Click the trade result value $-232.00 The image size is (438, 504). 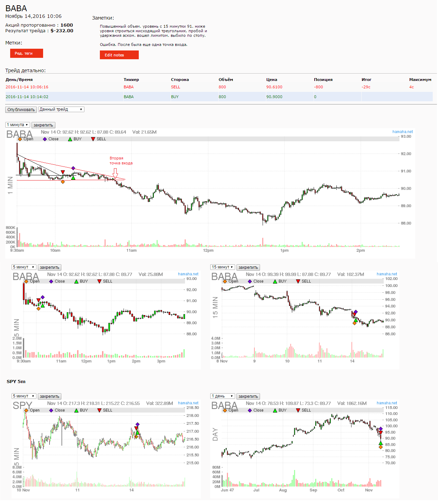pyautogui.click(x=62, y=30)
